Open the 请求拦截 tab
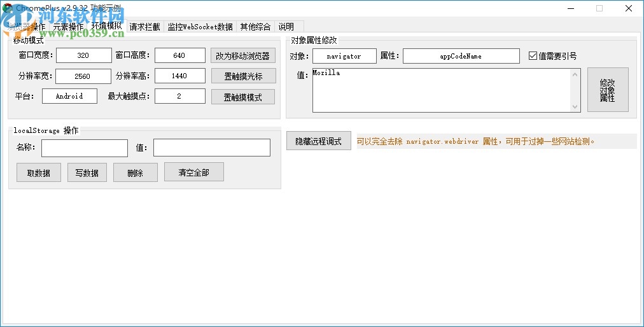The height and width of the screenshot is (327, 644). pos(144,27)
